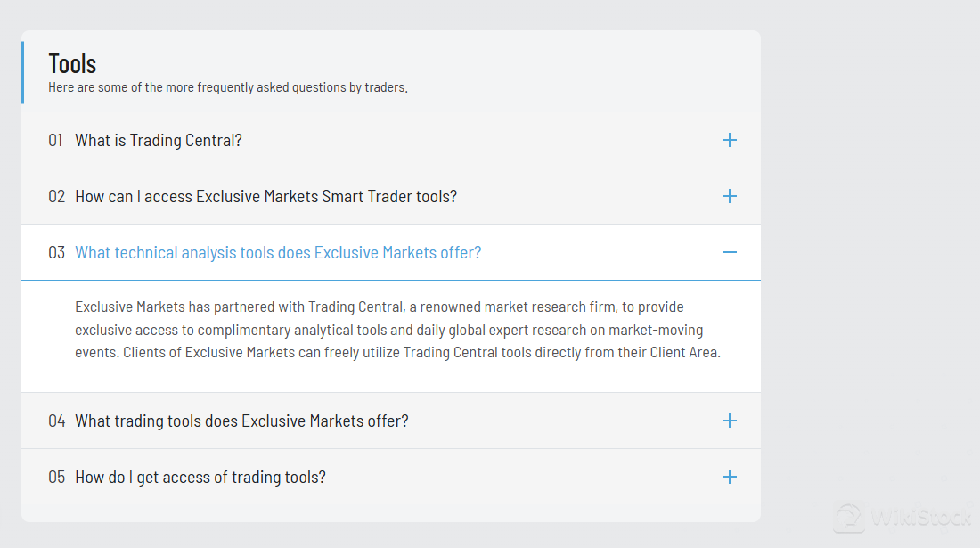
Task: Open "How do I get access of trading tools?"
Action: [x=200, y=477]
